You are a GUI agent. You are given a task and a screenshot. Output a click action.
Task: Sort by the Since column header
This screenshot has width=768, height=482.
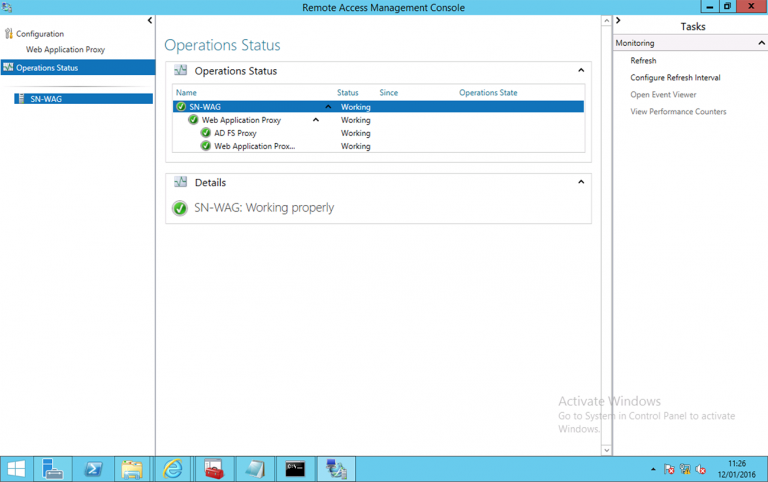(x=388, y=93)
